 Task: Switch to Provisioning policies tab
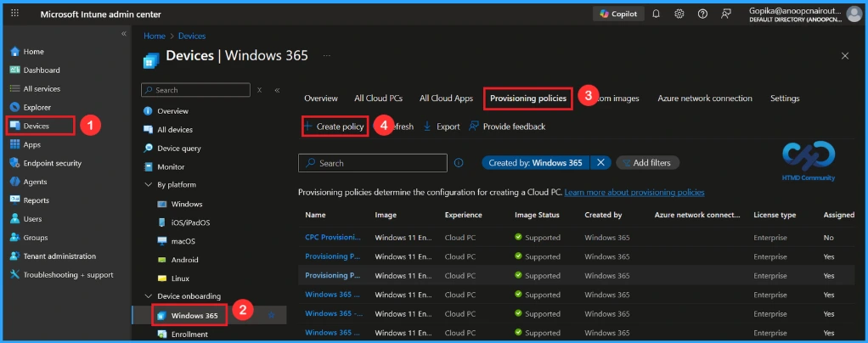(528, 98)
